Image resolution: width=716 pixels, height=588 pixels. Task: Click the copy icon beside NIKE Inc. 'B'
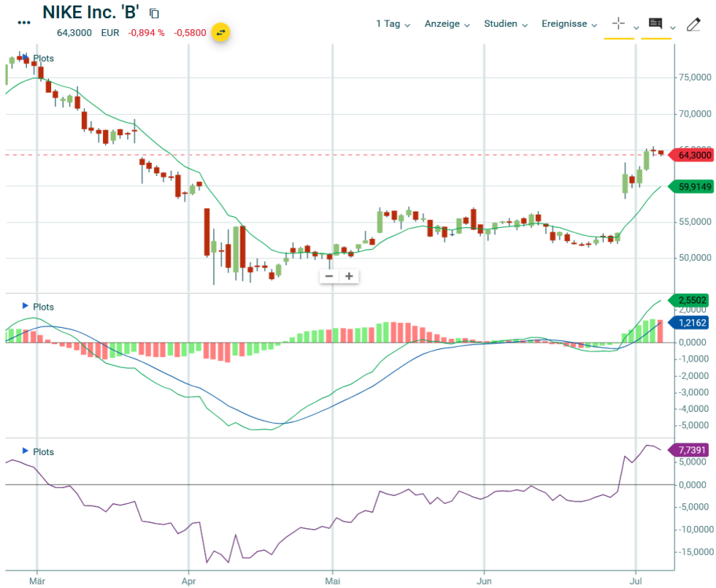pyautogui.click(x=154, y=13)
